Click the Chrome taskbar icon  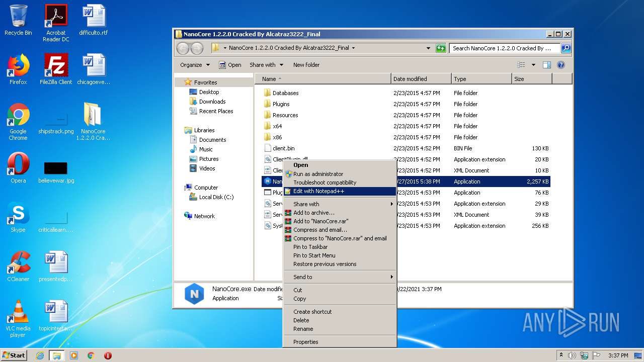pyautogui.click(x=91, y=355)
